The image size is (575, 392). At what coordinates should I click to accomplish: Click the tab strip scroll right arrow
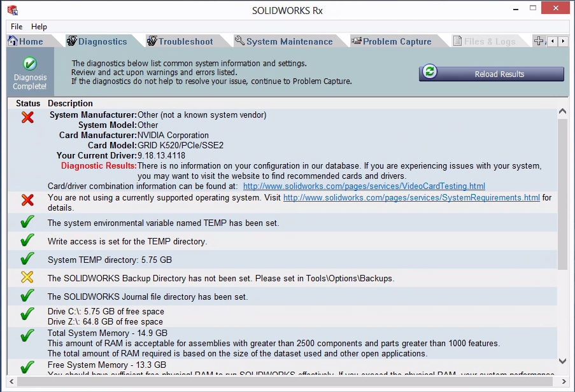(564, 41)
